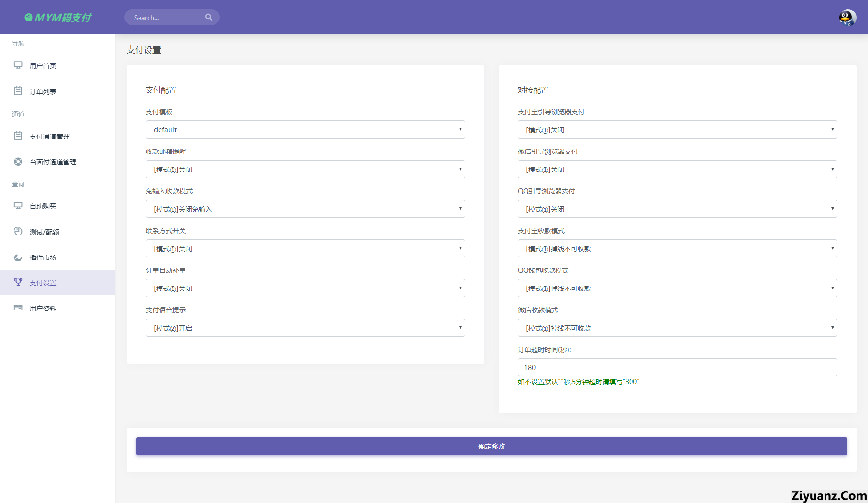This screenshot has width=868, height=503.
Task: Open the 支付语音提示 dropdown
Action: coord(305,328)
